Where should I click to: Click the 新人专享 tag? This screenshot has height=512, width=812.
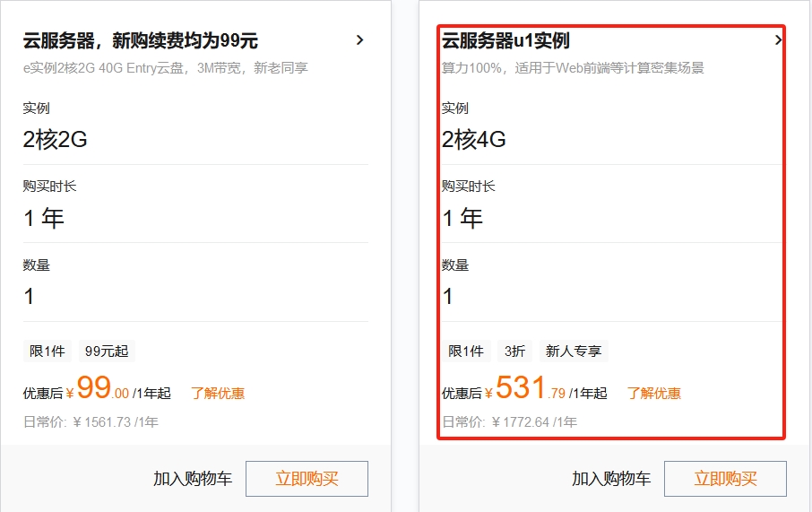pos(574,351)
